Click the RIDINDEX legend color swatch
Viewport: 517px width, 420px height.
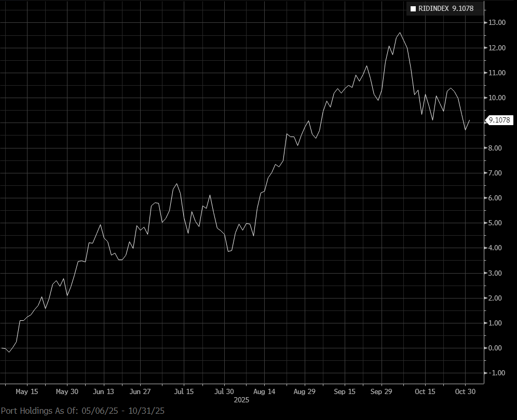tap(413, 9)
